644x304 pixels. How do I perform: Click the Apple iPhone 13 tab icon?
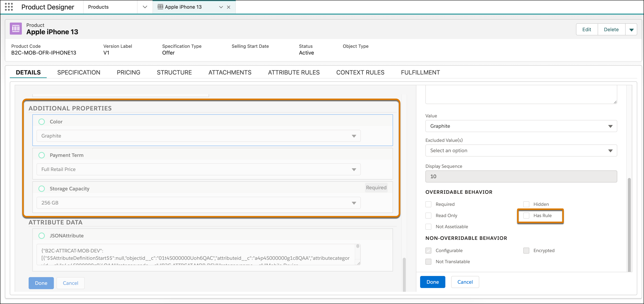pyautogui.click(x=160, y=7)
